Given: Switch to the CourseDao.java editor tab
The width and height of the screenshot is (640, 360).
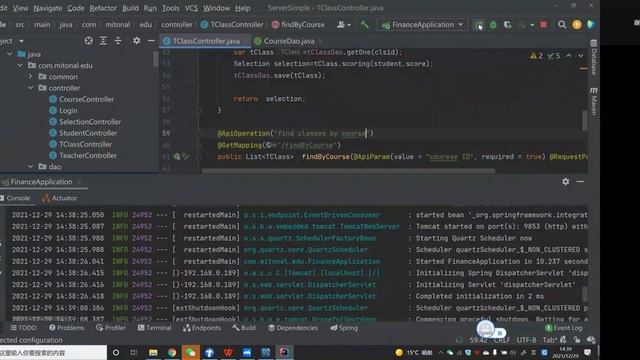Looking at the screenshot, I should [289, 41].
